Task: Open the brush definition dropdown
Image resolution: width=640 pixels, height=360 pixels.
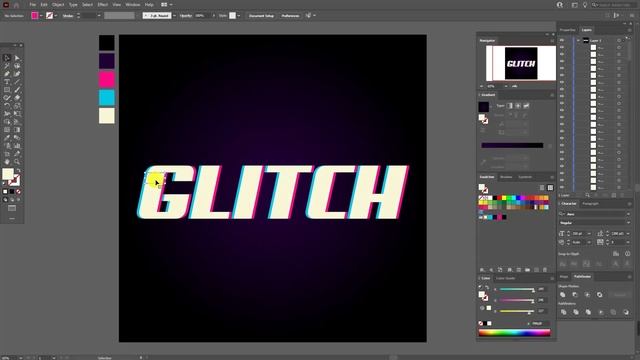Action: point(174,16)
